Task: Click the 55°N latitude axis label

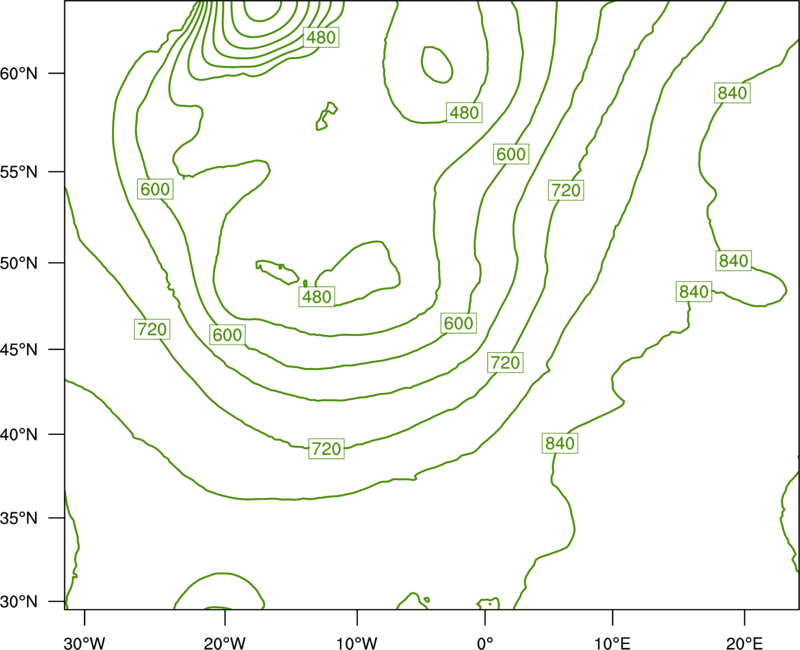Action: click(x=19, y=172)
